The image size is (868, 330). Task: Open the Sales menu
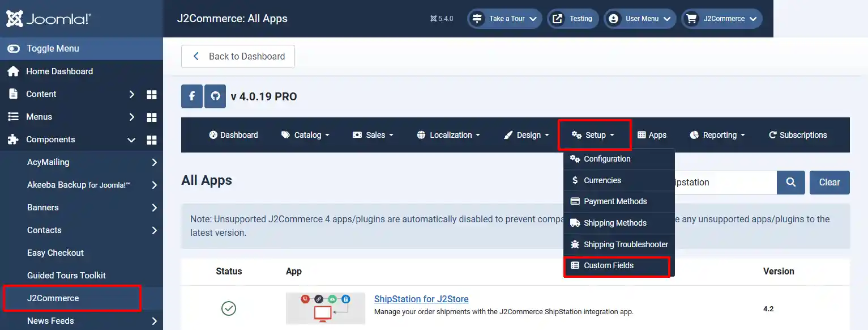tap(373, 135)
